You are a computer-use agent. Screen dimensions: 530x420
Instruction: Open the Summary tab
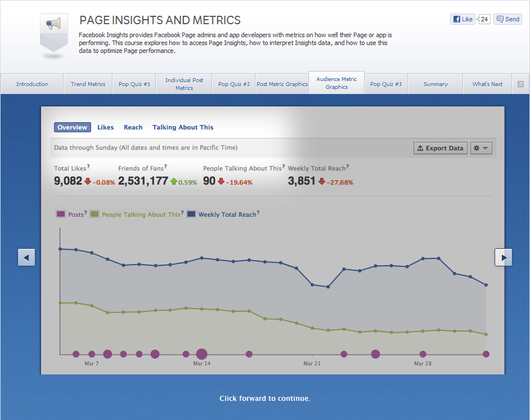435,84
